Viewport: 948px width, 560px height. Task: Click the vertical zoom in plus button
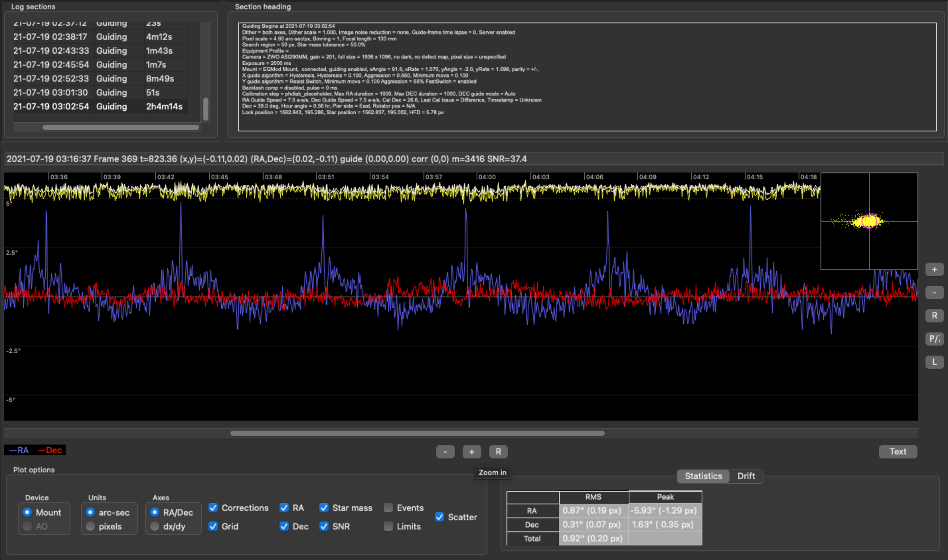pyautogui.click(x=934, y=269)
